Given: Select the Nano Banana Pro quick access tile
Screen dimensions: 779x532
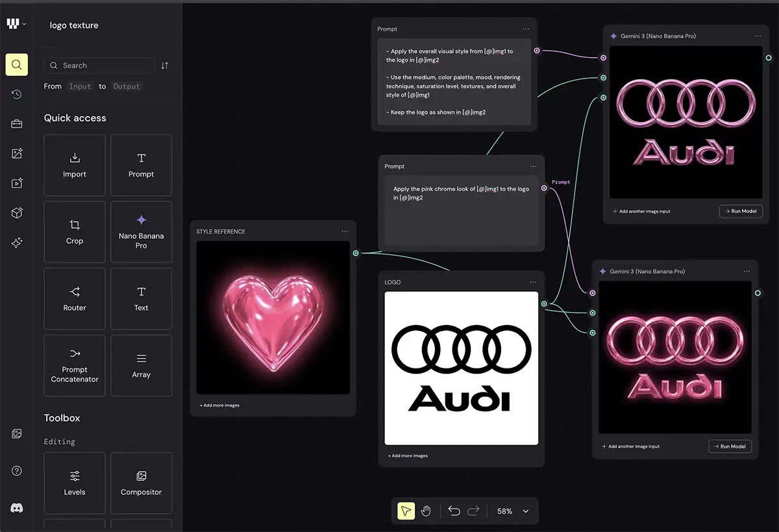Looking at the screenshot, I should click(141, 232).
